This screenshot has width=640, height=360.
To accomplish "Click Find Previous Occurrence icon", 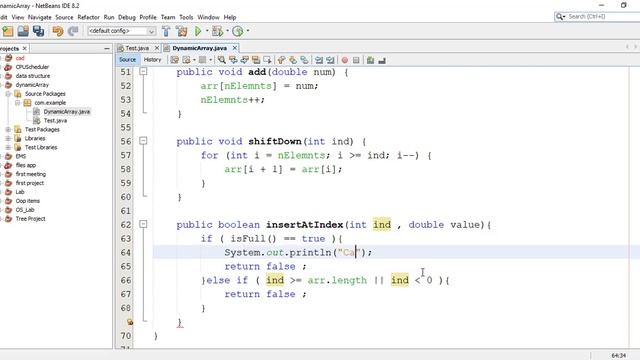I will click(x=233, y=60).
